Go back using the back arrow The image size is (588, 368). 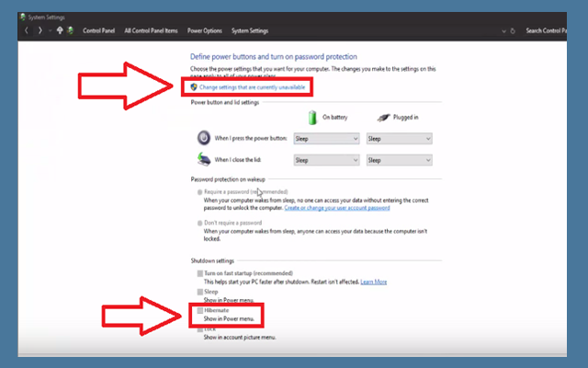[27, 30]
